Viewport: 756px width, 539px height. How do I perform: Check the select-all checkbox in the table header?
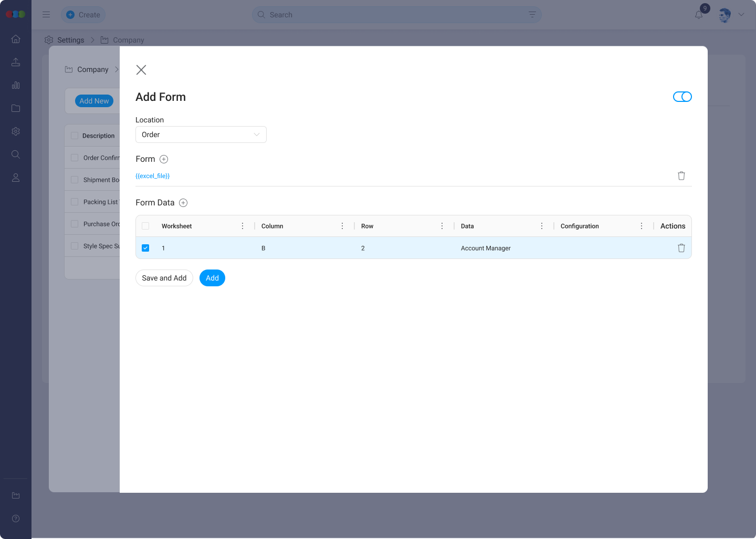click(145, 225)
